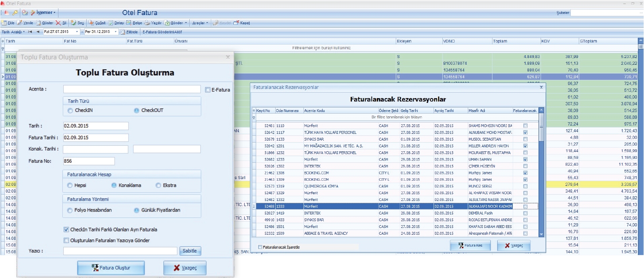The image size is (644, 278).
Task: Toggle the Faturalanacak İşaretle checkbox
Action: 260,247
